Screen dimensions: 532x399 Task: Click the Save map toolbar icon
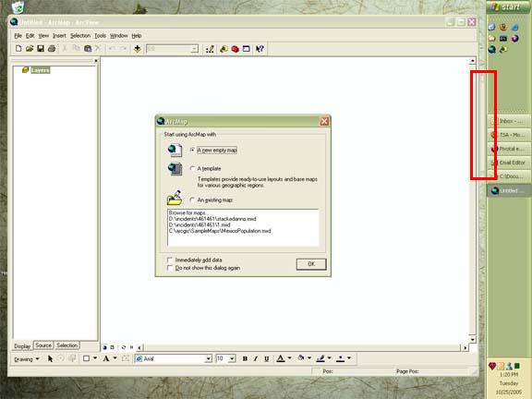point(41,49)
